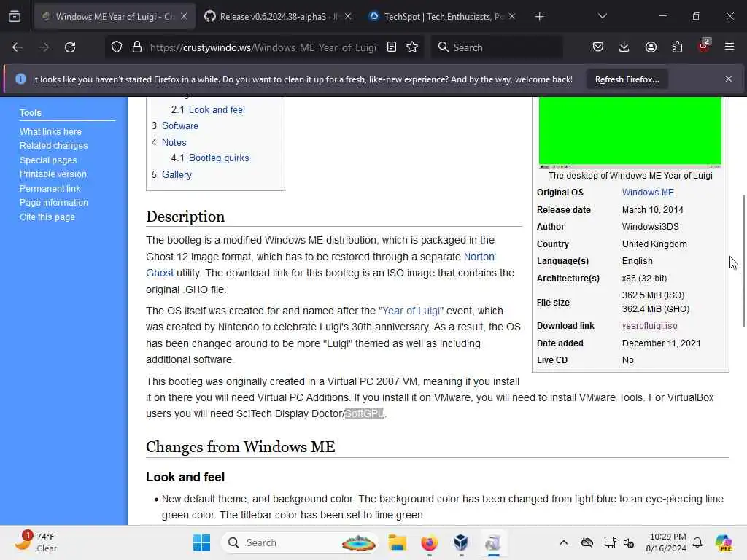
Task: Open Firefox View at top left
Action: (15, 17)
